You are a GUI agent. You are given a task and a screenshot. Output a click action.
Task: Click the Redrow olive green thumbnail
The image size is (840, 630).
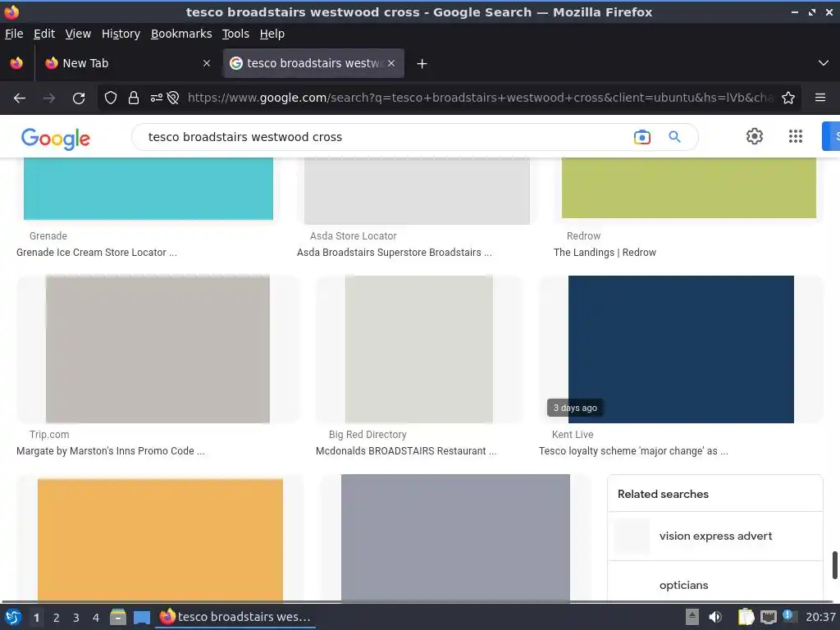(689, 188)
